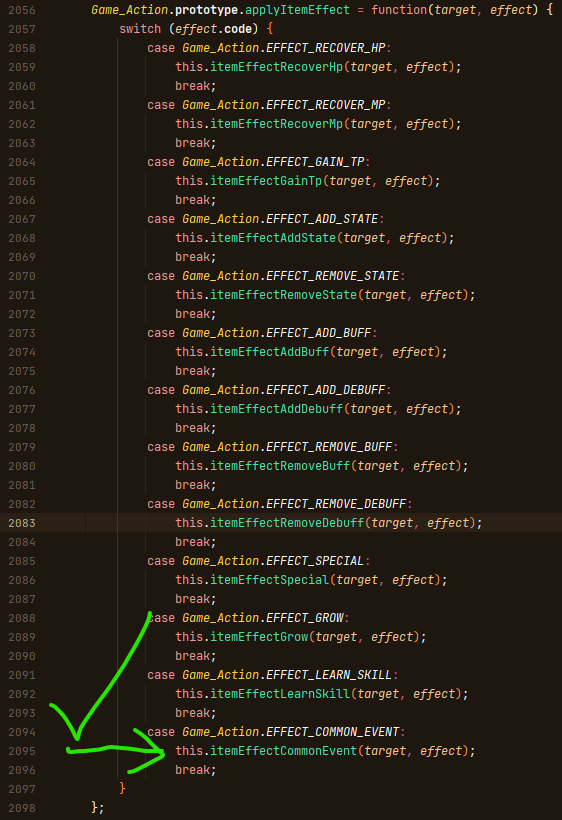
Task: Click line number 2056 in the gutter
Action: [x=22, y=10]
